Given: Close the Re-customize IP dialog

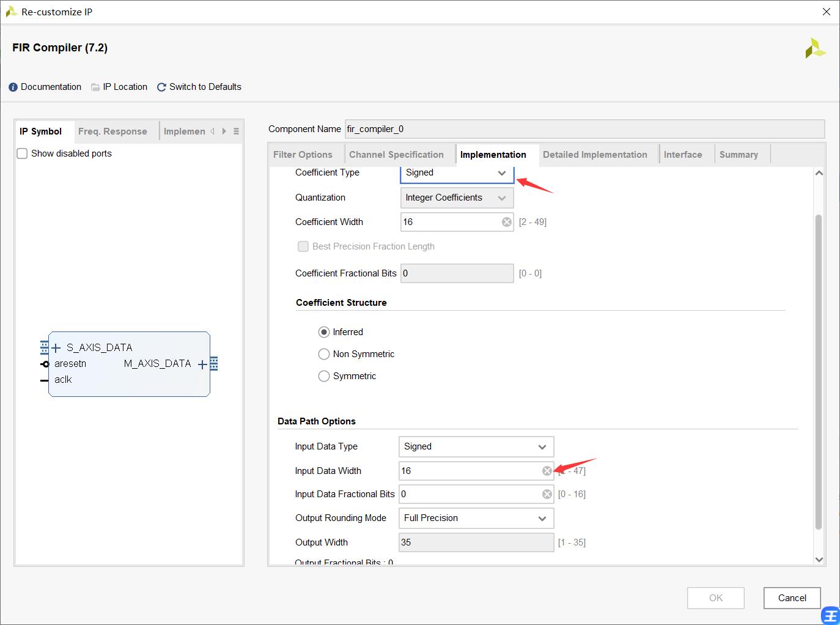Looking at the screenshot, I should (x=827, y=12).
